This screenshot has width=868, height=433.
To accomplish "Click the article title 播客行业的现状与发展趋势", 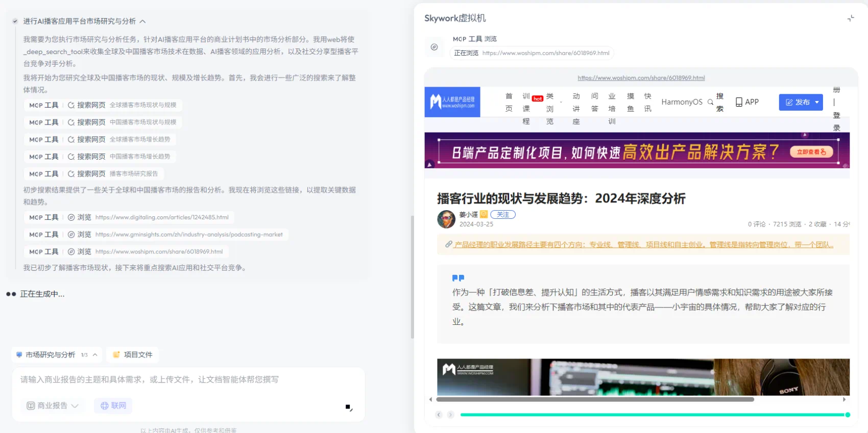I will pos(561,198).
